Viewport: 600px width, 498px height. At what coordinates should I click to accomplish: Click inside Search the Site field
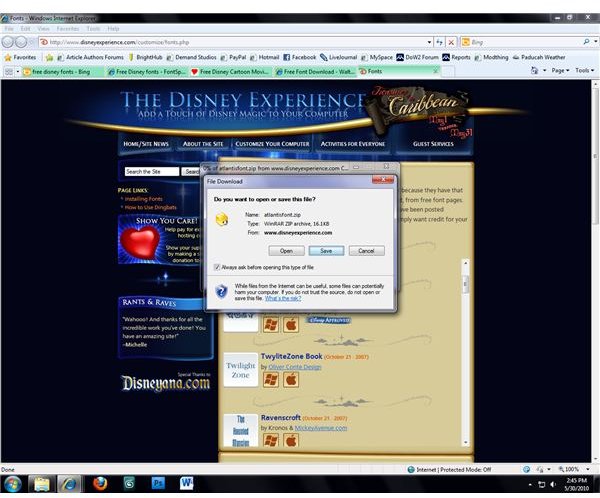(x=152, y=171)
